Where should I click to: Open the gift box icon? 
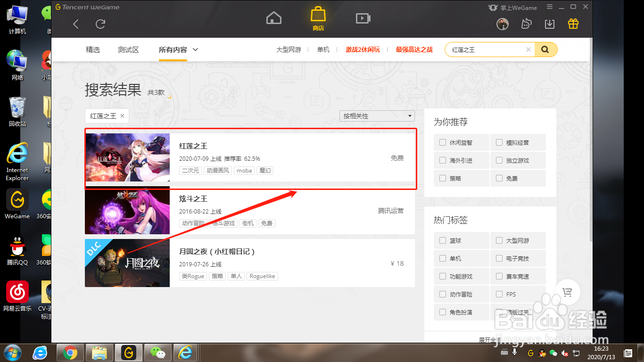[x=573, y=24]
